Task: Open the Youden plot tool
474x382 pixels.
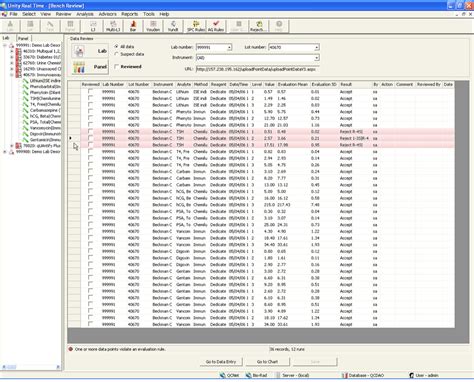Action: pyautogui.click(x=153, y=26)
